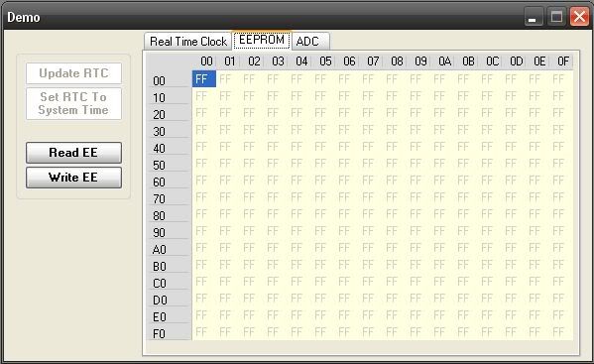
Task: Click the column header 00
Action: pos(204,61)
